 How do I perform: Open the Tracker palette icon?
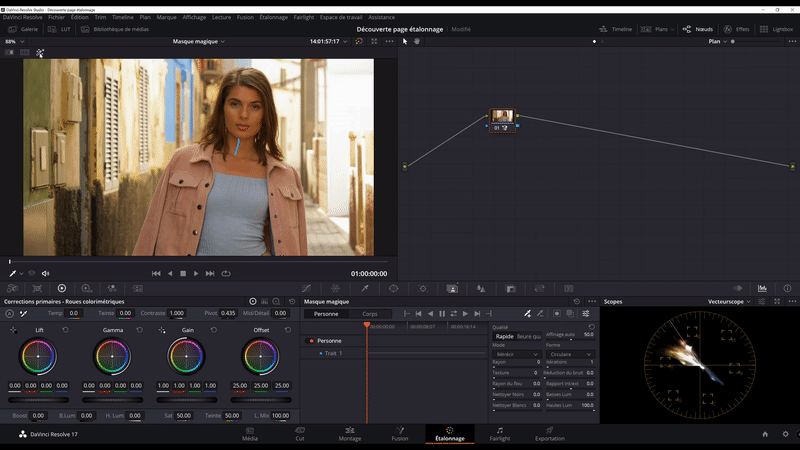(x=422, y=288)
